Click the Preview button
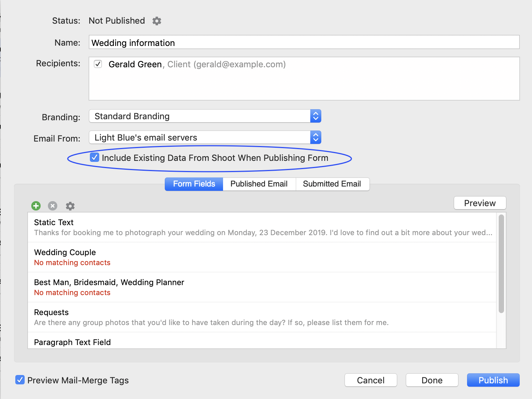 click(x=480, y=203)
